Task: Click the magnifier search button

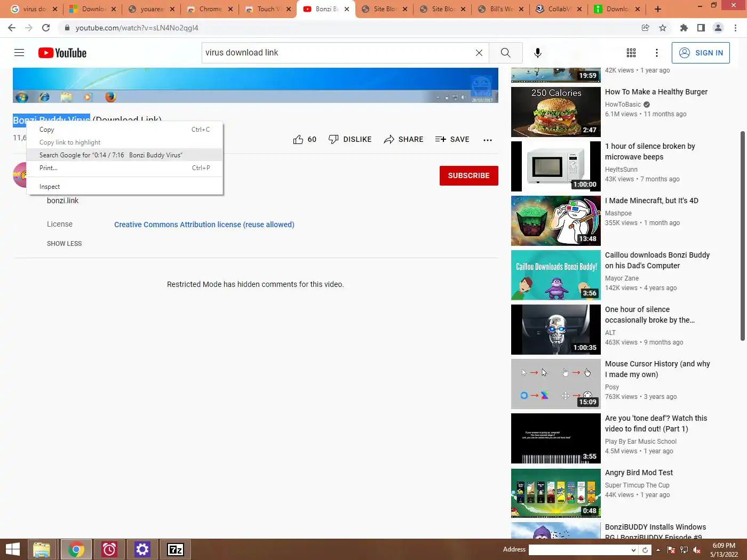Action: pyautogui.click(x=505, y=52)
